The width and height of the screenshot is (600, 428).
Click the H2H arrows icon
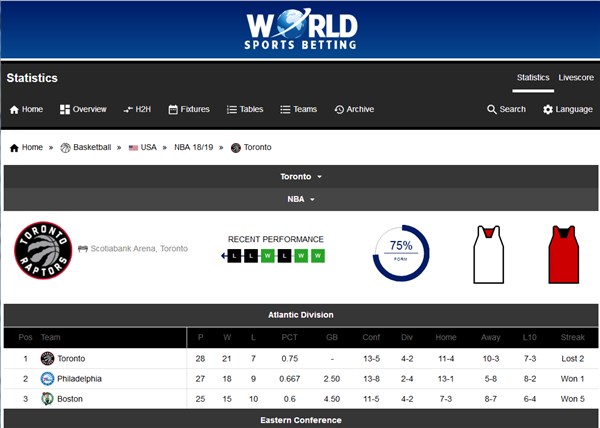[x=128, y=110]
